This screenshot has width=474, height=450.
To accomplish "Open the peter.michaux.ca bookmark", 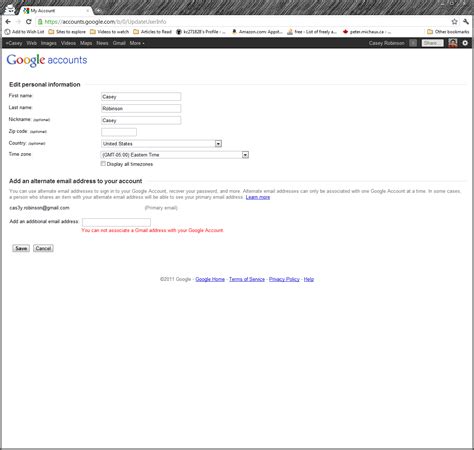I will point(367,32).
